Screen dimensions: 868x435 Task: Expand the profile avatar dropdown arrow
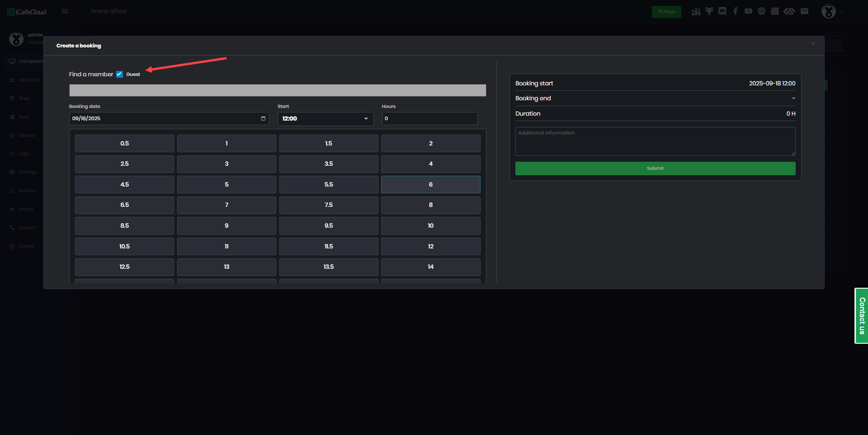841,11
